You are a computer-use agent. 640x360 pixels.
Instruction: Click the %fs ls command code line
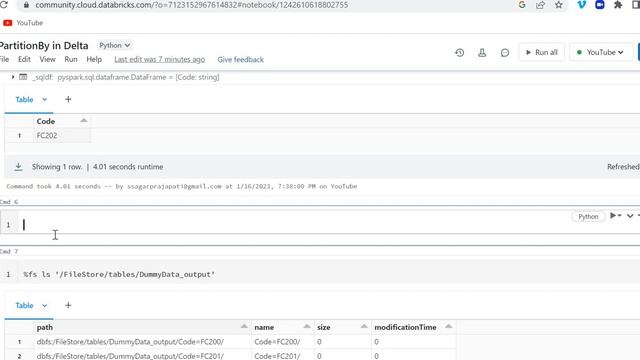pyautogui.click(x=119, y=274)
